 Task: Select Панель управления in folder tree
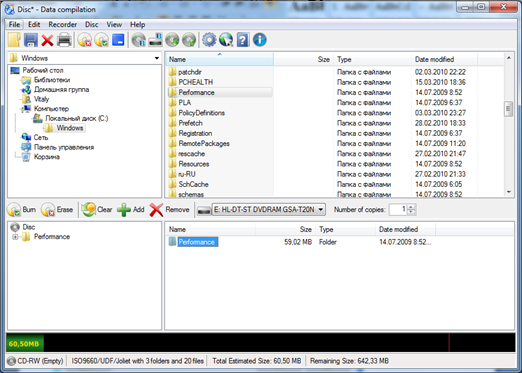tap(64, 147)
